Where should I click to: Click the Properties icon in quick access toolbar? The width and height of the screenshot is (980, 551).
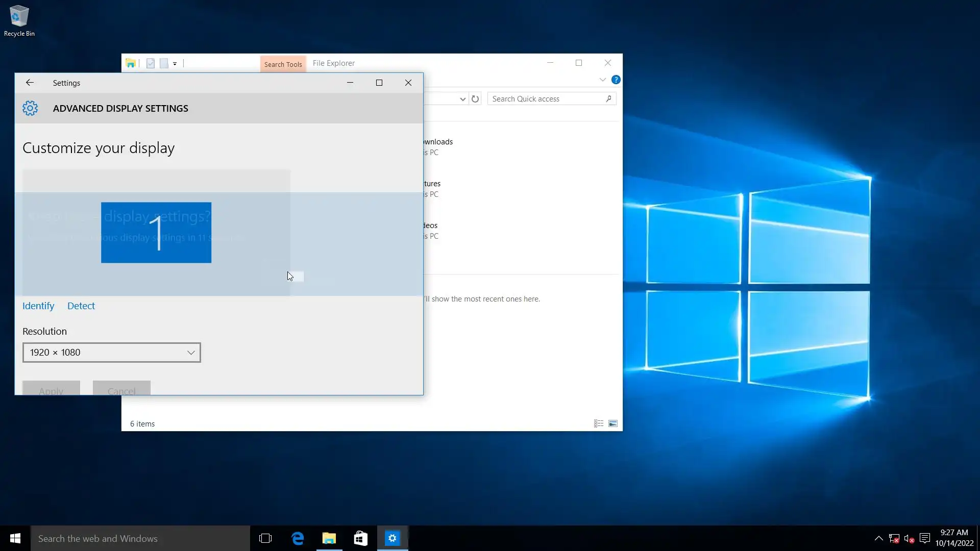click(x=151, y=63)
